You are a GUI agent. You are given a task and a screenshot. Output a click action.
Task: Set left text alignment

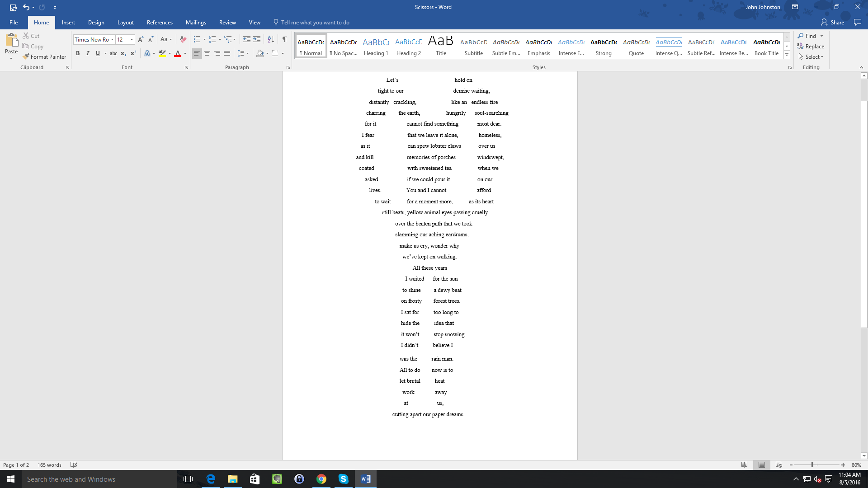(x=197, y=53)
